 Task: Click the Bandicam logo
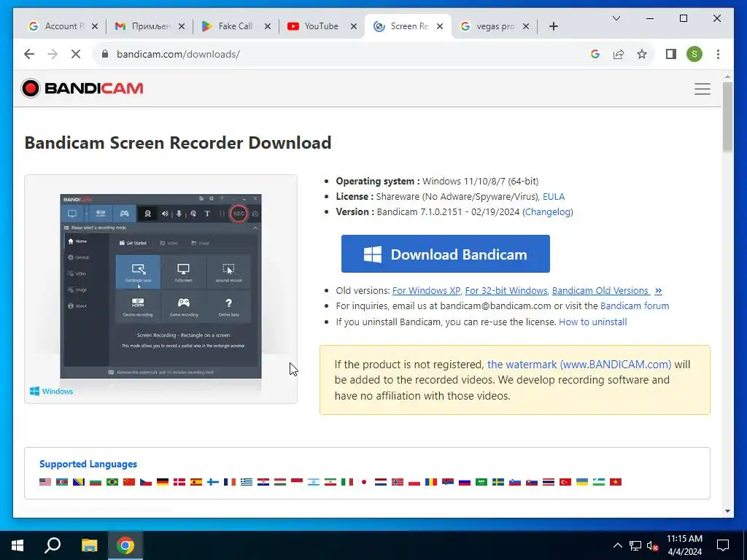pos(82,88)
